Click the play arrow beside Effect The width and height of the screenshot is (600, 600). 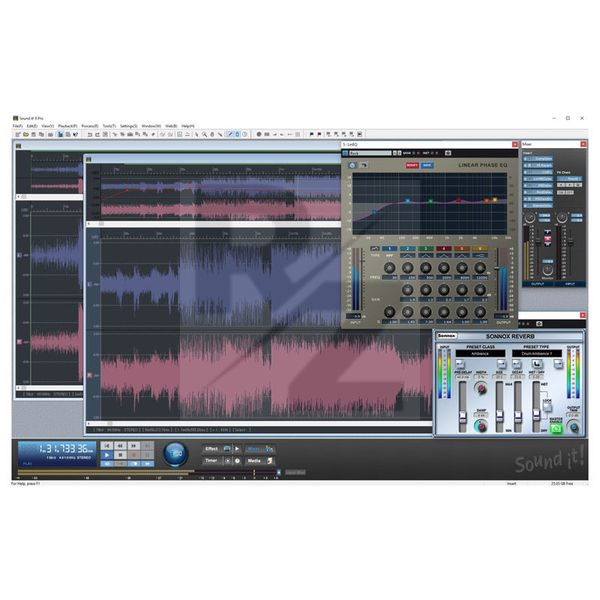(x=237, y=449)
